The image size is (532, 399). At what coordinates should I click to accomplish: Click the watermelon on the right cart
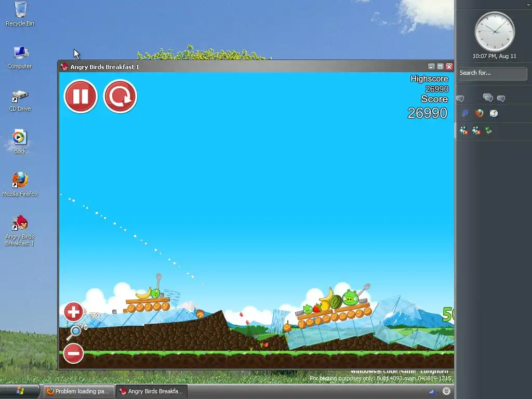(336, 302)
